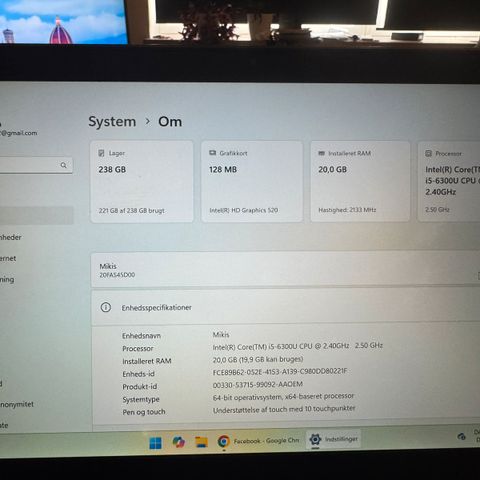This screenshot has width=480, height=480.
Task: Click the info icon beside Enhedsspecifikationer
Action: pos(106,307)
